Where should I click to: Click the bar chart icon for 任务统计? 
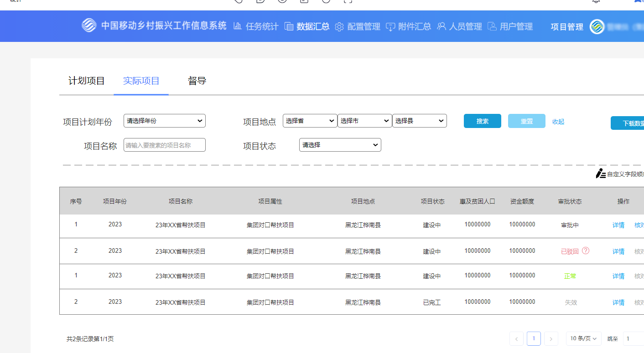237,26
